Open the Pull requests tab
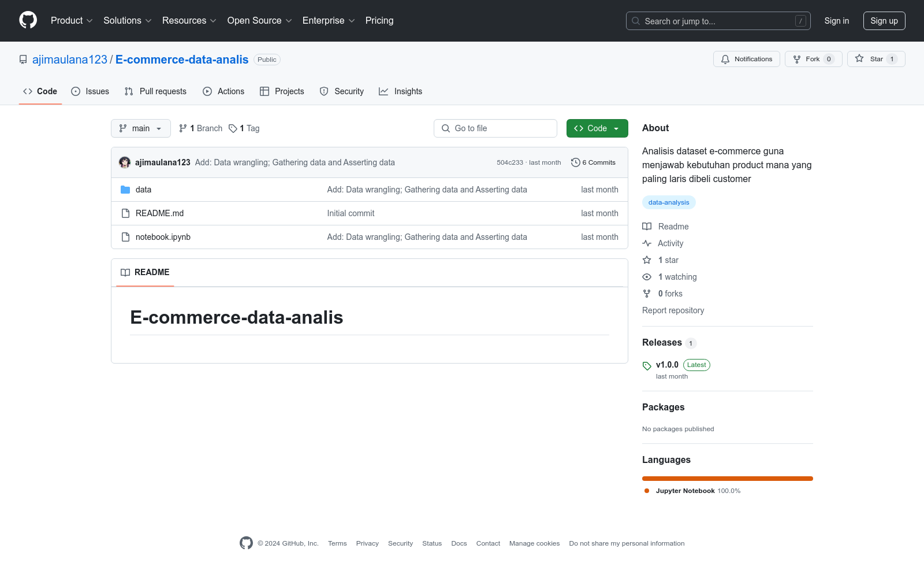The height and width of the screenshot is (578, 924). 155,91
